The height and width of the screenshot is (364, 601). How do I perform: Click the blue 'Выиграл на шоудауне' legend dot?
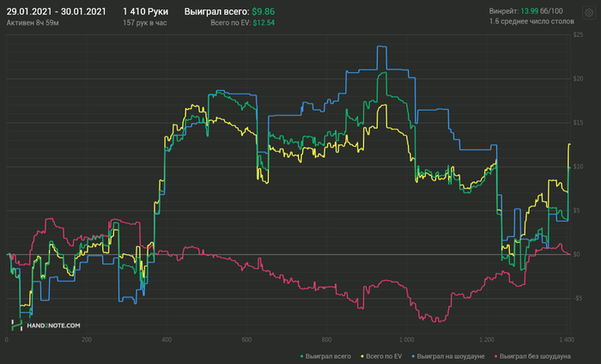click(413, 357)
